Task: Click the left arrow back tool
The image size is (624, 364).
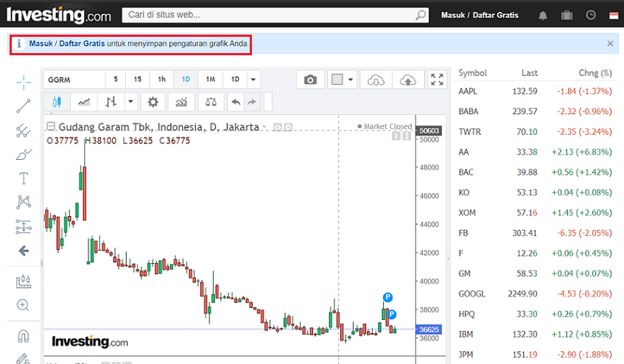Action: tap(24, 251)
